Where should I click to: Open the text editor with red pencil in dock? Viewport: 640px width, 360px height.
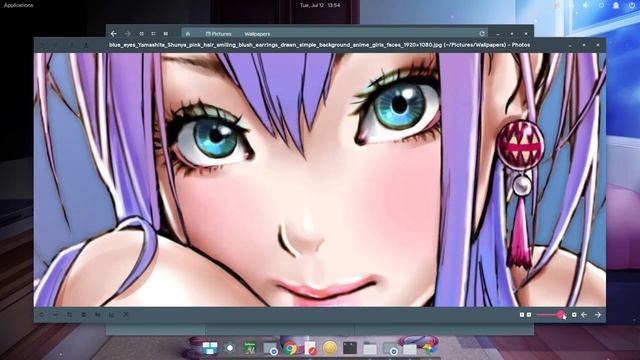310,348
